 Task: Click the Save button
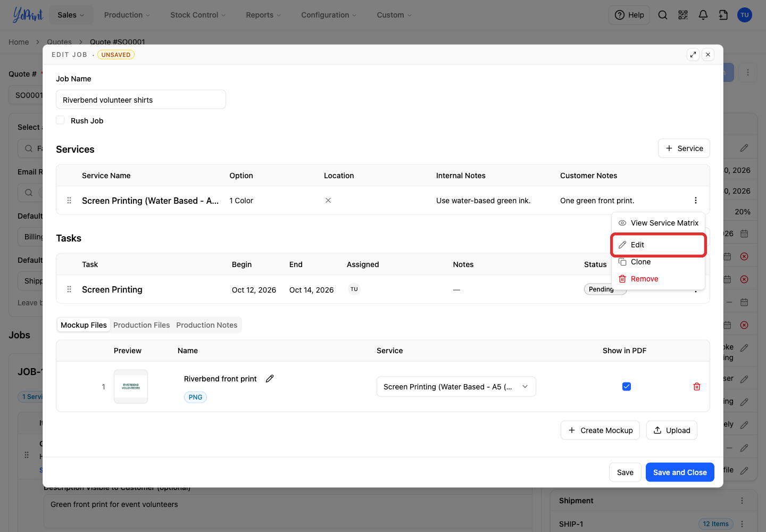pyautogui.click(x=625, y=472)
